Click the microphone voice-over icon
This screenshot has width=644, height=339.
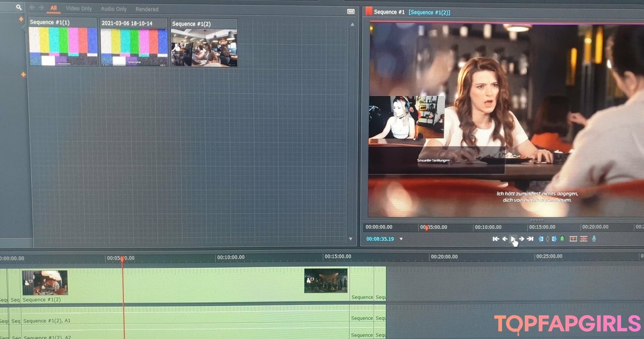[x=594, y=239]
